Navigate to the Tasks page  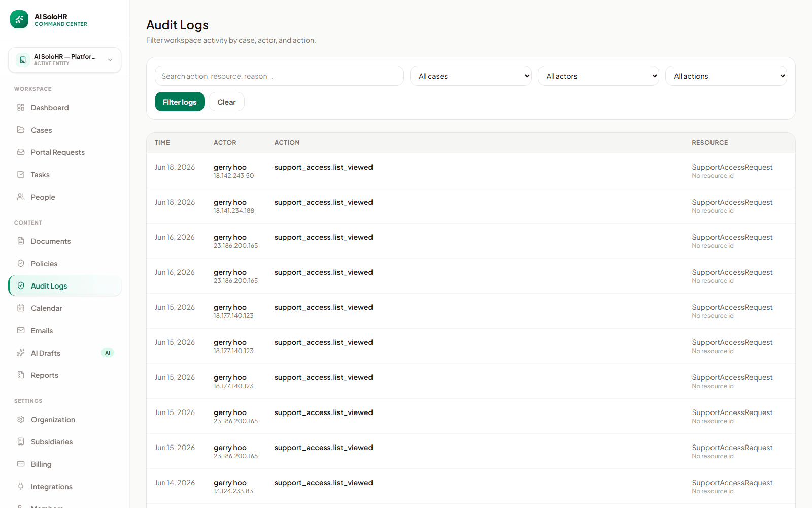[65, 175]
